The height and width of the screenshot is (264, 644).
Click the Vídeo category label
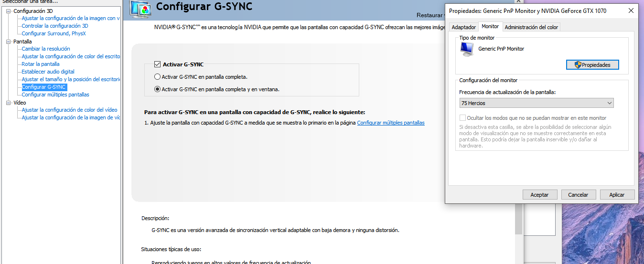coord(20,103)
